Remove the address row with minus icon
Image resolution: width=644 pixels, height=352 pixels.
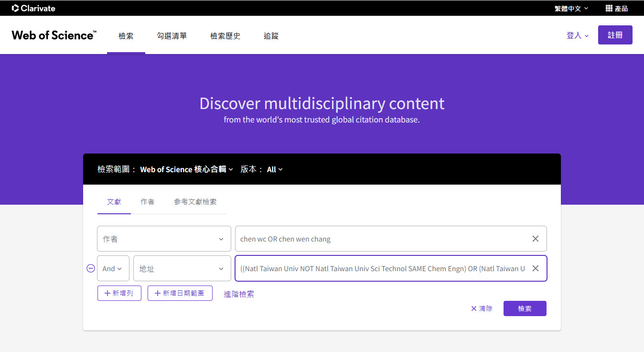(91, 268)
